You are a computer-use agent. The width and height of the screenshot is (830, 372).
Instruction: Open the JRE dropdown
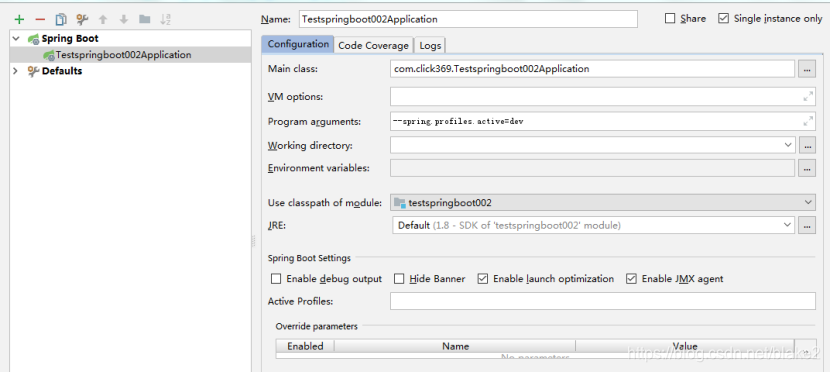coord(593,225)
